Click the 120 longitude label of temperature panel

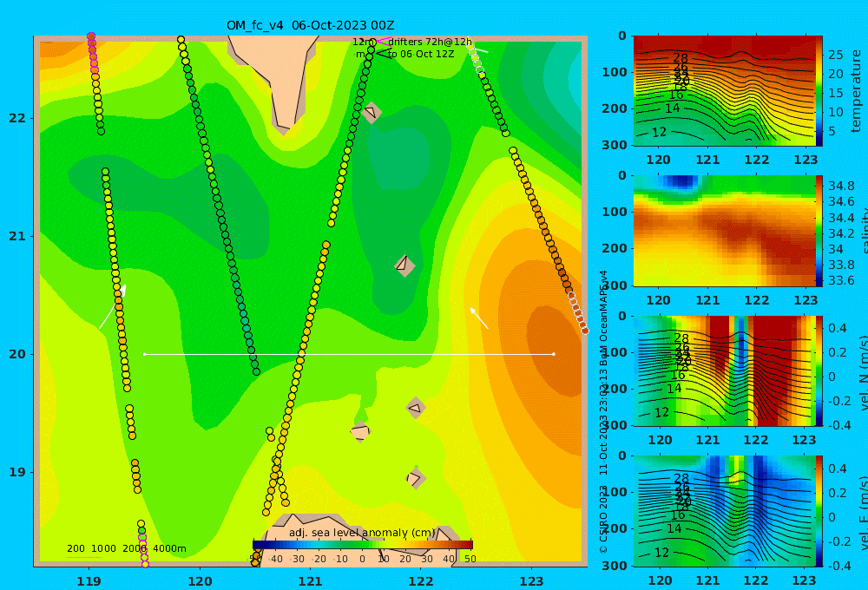coord(658,160)
